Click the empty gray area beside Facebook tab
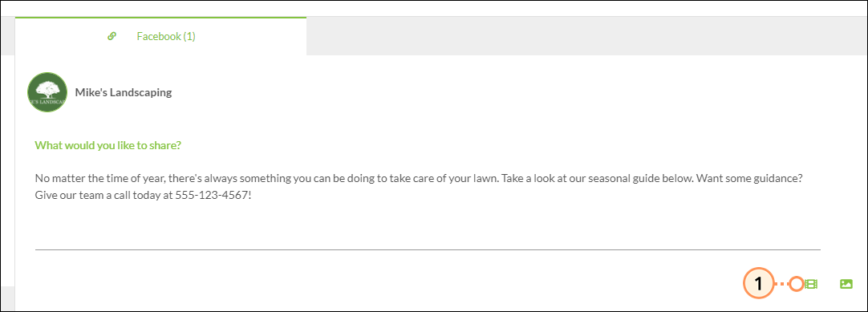Viewport: 868px width, 312px height. [586, 36]
